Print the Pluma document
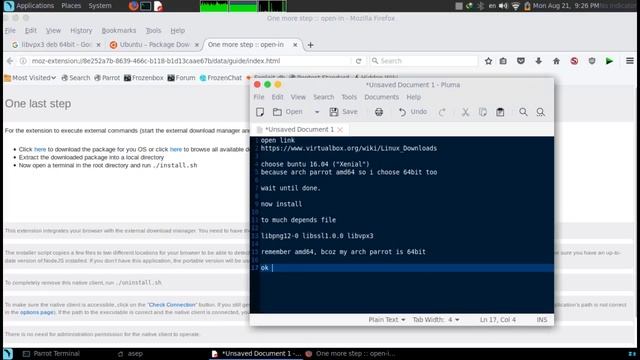640x360 pixels. coord(379,112)
